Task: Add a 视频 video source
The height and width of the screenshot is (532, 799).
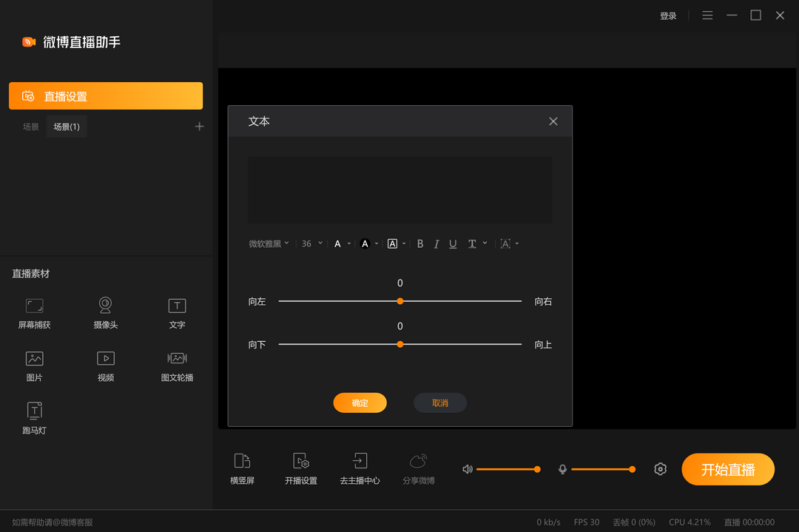Action: [x=105, y=365]
